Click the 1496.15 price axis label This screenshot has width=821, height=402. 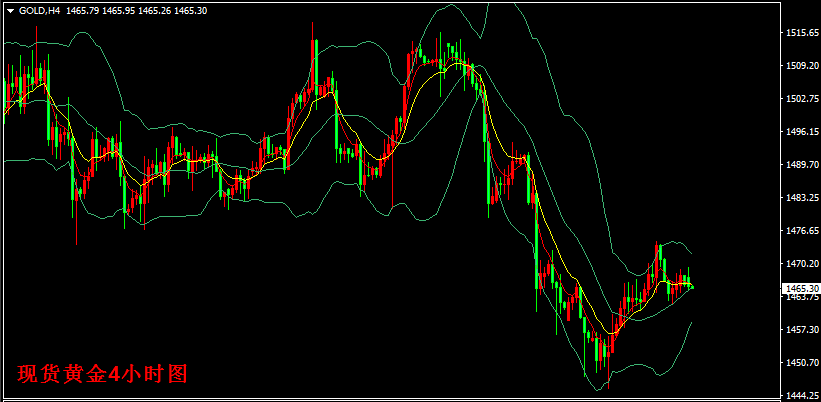click(x=802, y=131)
